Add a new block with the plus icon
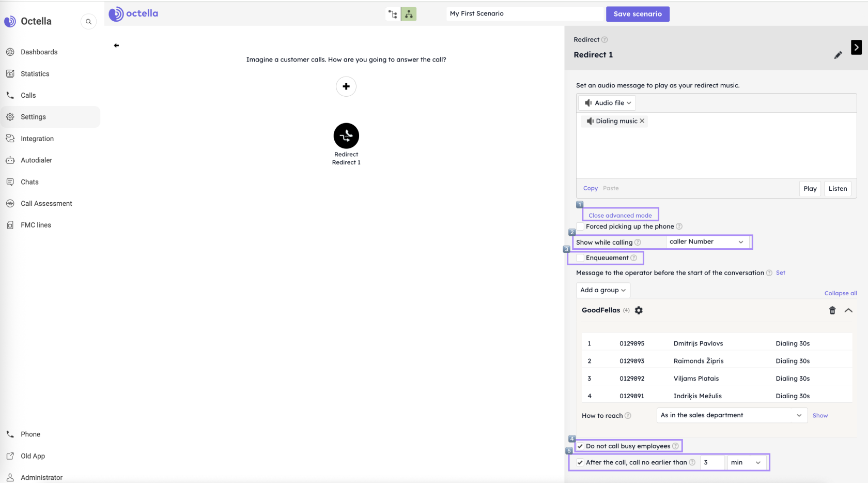The height and width of the screenshot is (483, 868). click(346, 86)
